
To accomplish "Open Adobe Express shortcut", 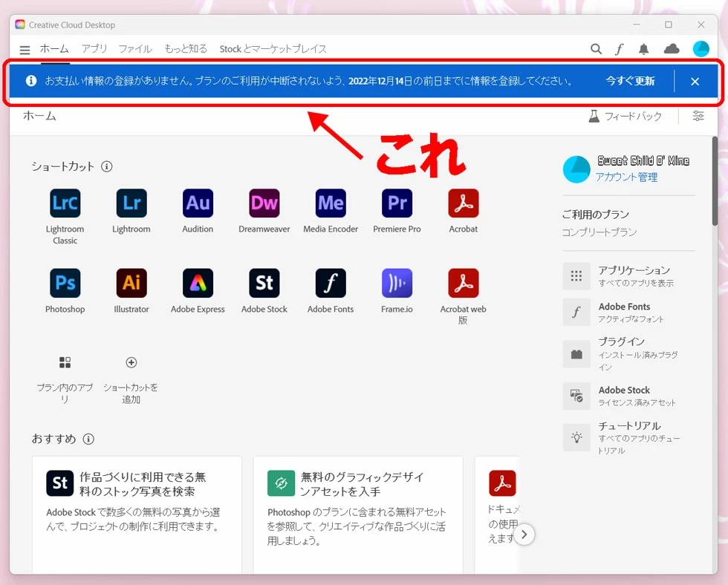I will tap(198, 283).
